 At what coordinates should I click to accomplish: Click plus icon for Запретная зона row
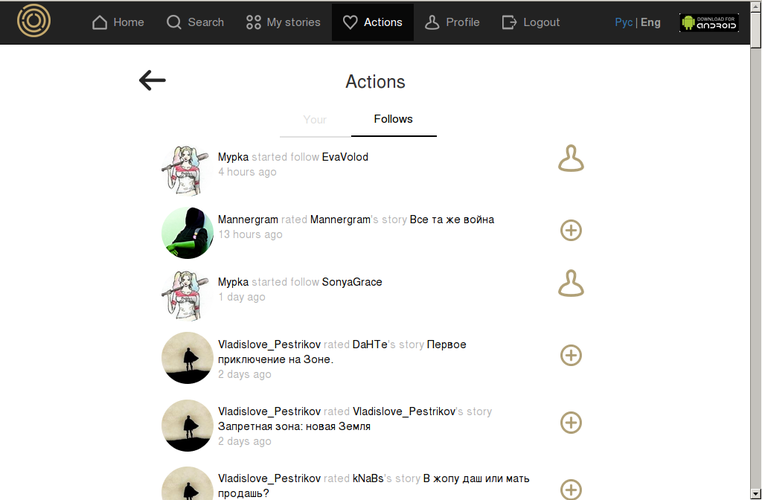571,422
